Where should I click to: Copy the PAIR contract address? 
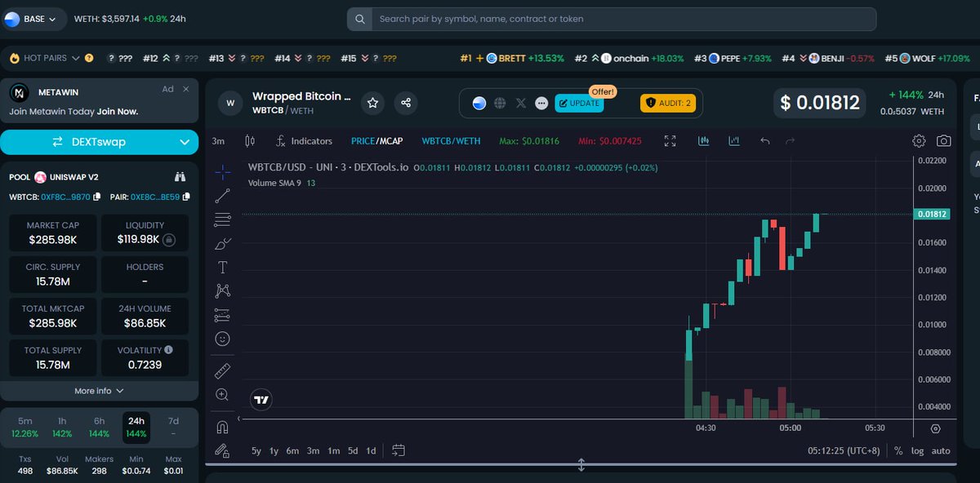[186, 197]
